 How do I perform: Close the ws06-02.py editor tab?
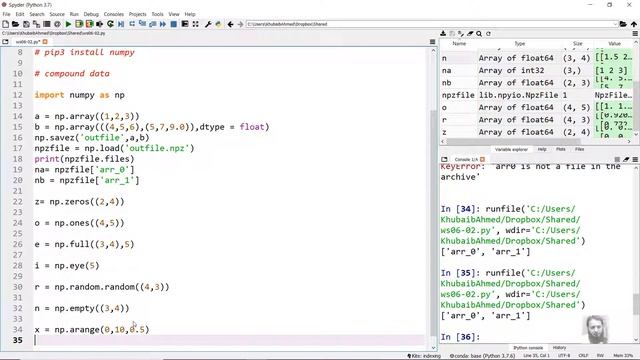[45, 42]
